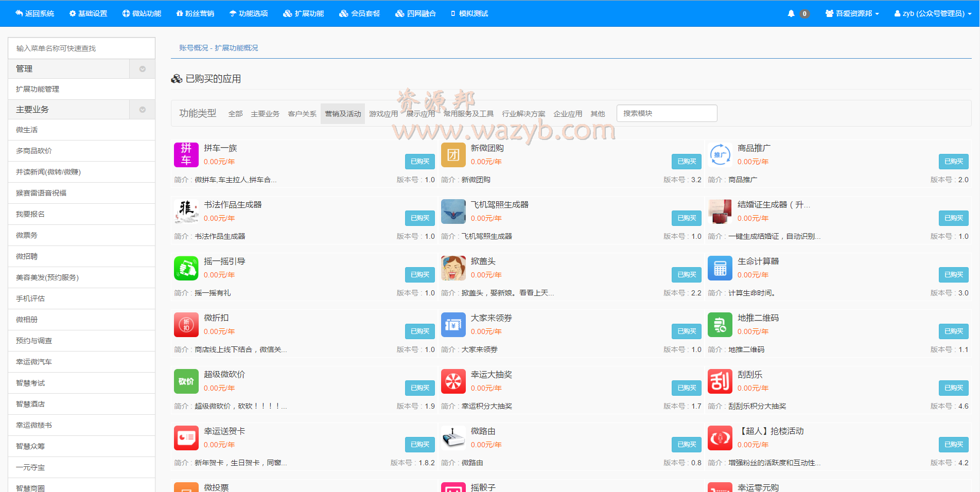The width and height of the screenshot is (980, 492).
Task: Open the 刮刮乐 app icon
Action: [720, 381]
